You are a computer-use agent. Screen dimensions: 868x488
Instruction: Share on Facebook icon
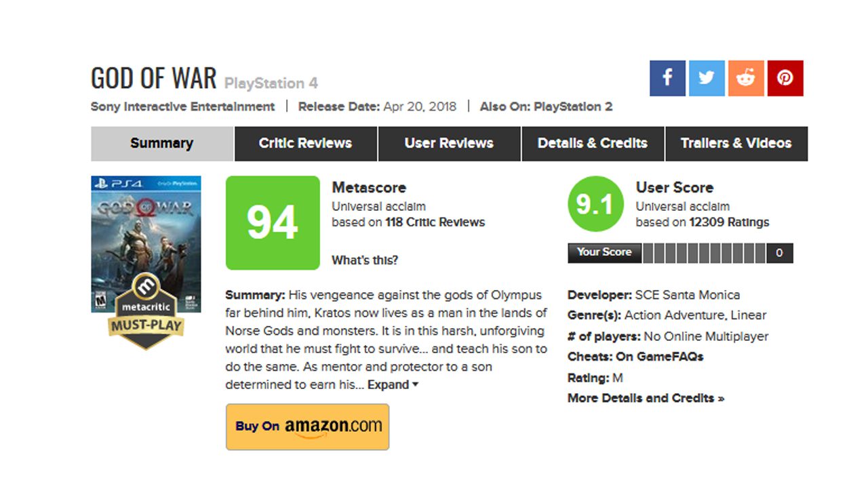coord(667,78)
